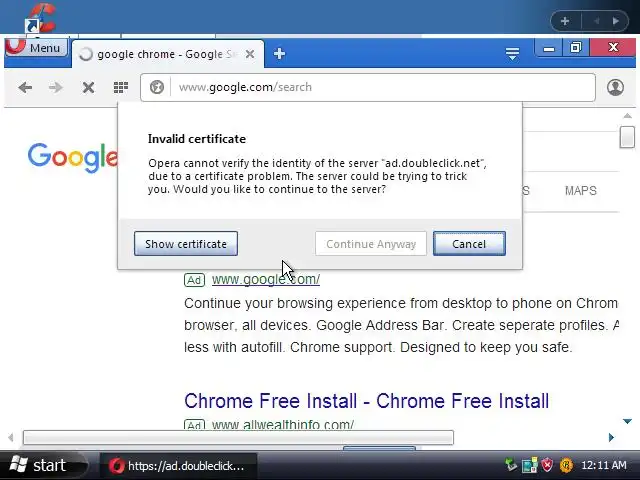Click the Google logo
Image resolution: width=640 pixels, height=480 pixels.
73,157
